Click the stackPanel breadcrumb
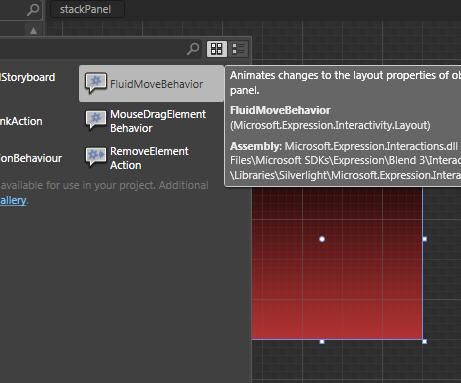This screenshot has width=461, height=383. click(x=85, y=9)
